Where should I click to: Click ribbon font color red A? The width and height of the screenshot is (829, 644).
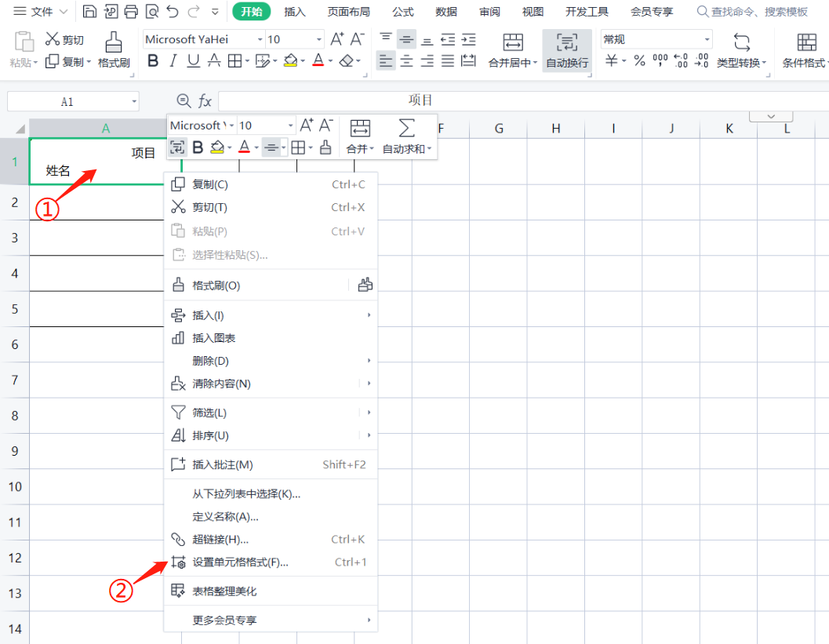point(318,61)
